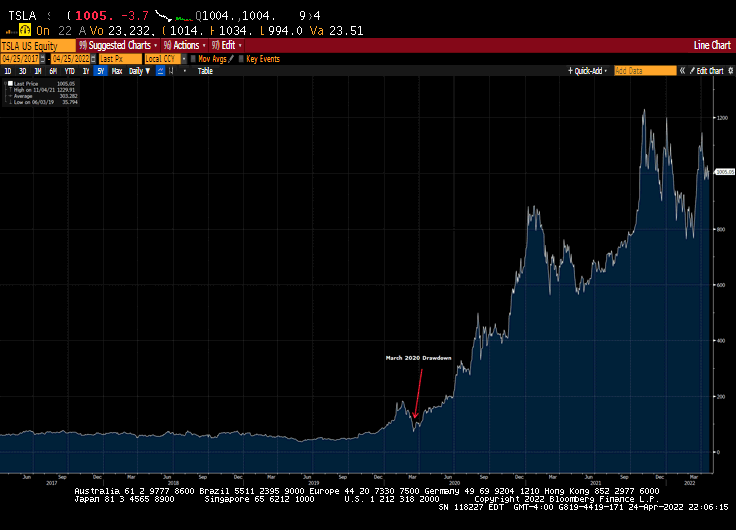Switch to the bar chart style icon

(x=171, y=71)
